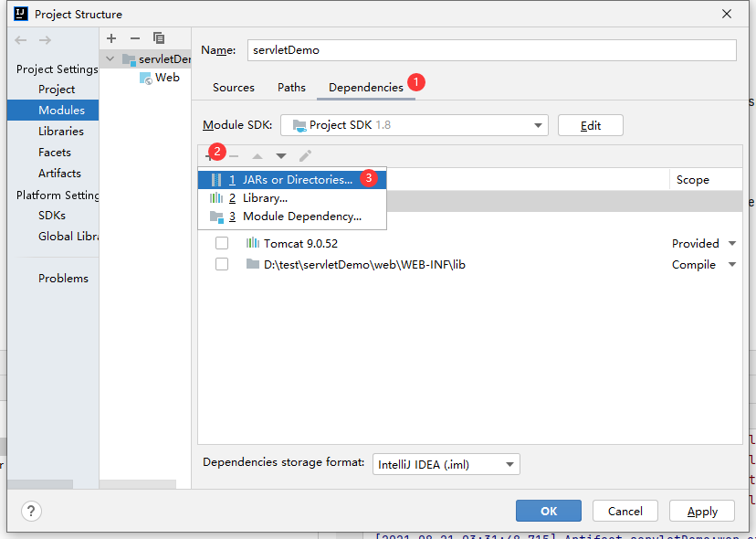The width and height of the screenshot is (756, 539).
Task: Open help question mark icon
Action: 31,511
